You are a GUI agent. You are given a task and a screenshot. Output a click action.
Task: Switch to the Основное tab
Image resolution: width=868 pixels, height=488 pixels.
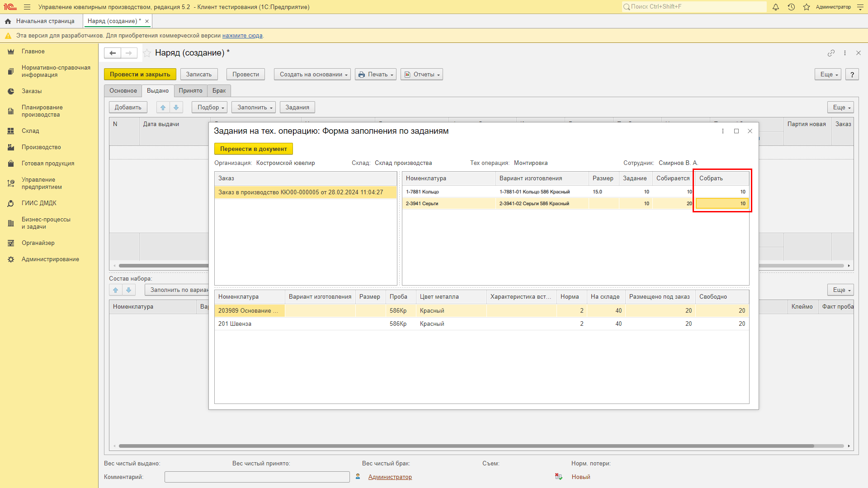point(123,91)
